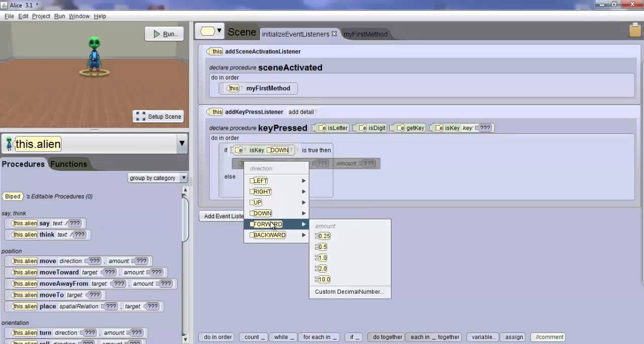The image size is (644, 344).
Task: Choose RIGHT direction in the menu
Action: pos(276,192)
